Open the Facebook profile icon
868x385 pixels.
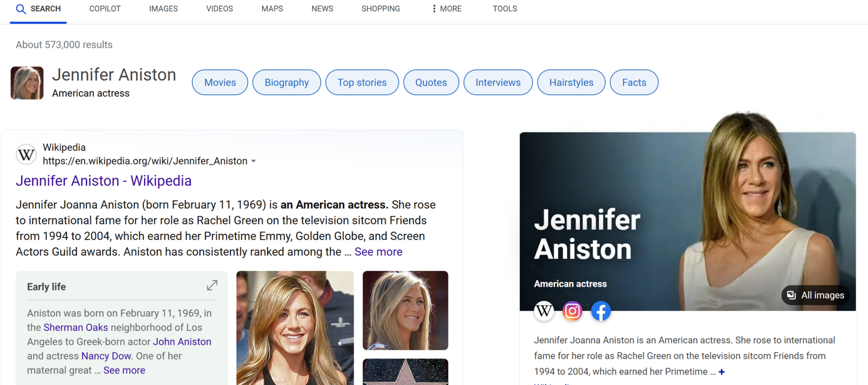[601, 311]
